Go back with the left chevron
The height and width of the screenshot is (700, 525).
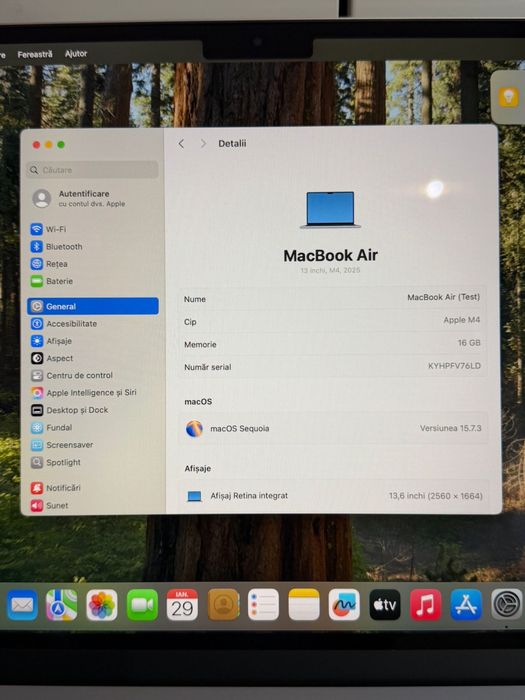[181, 143]
